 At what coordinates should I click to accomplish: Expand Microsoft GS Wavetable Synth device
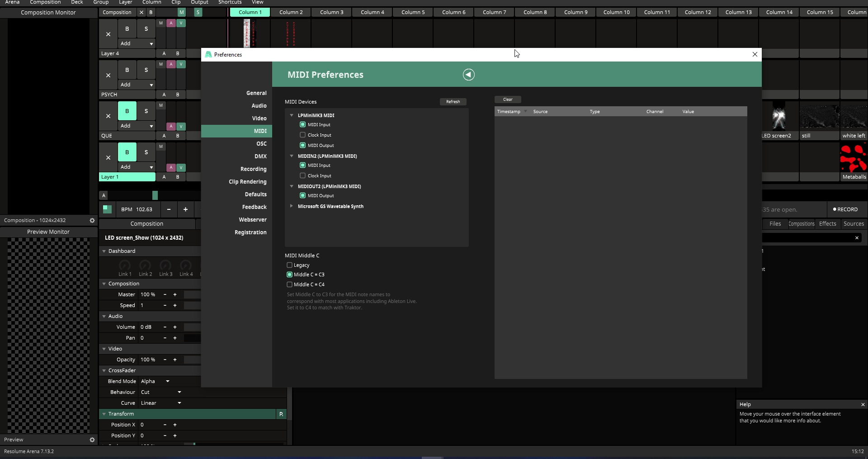point(292,206)
